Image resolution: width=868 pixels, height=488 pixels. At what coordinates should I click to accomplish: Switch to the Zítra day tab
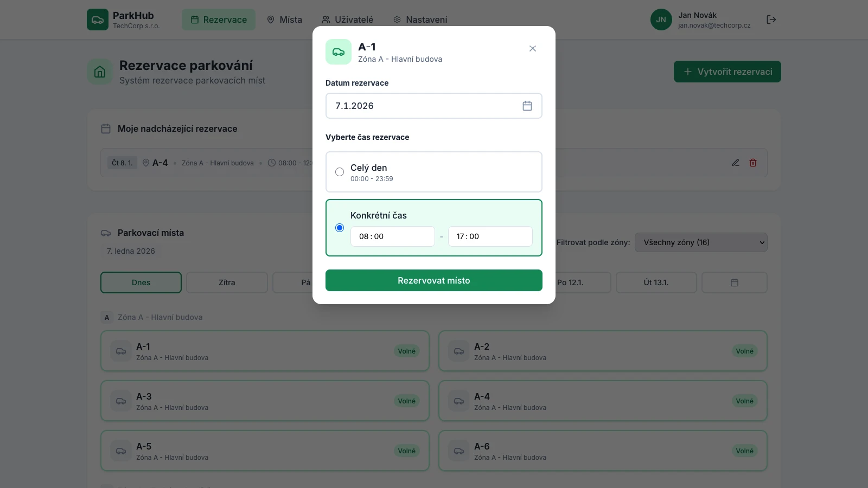point(227,282)
